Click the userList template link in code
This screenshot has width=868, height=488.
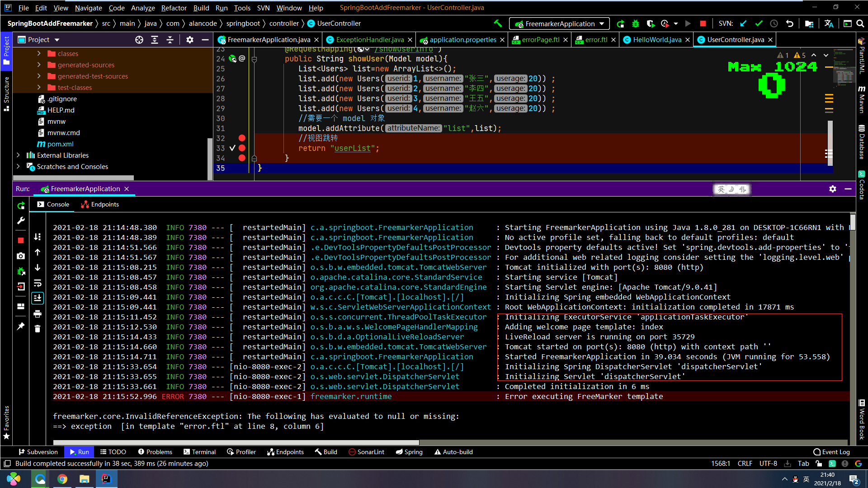pos(353,148)
